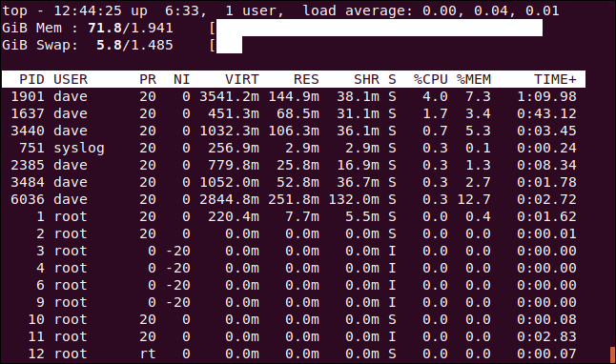Click RES value 7.7m
The width and height of the screenshot is (616, 364).
[302, 216]
